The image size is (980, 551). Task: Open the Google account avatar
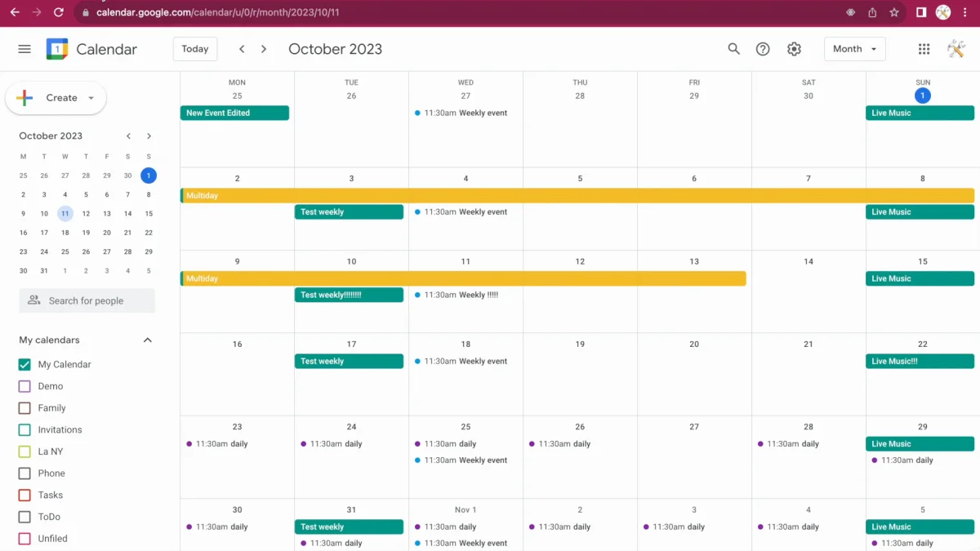tap(956, 49)
